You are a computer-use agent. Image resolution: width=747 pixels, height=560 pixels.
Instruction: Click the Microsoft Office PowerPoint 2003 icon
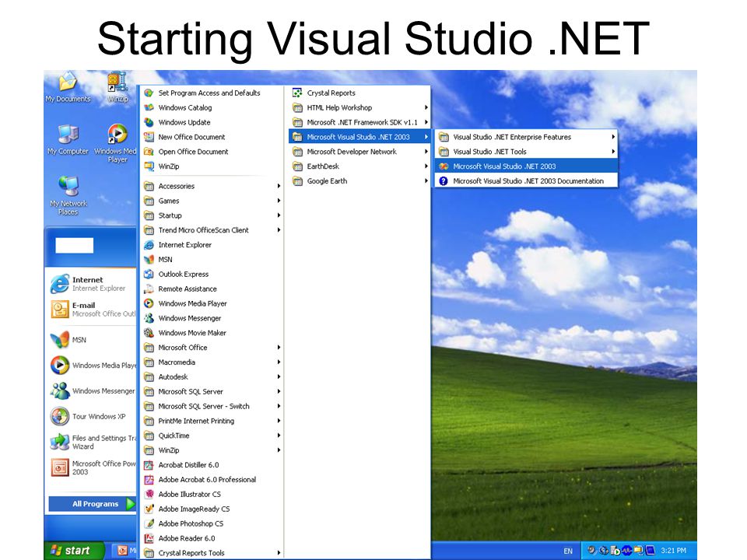[60, 467]
